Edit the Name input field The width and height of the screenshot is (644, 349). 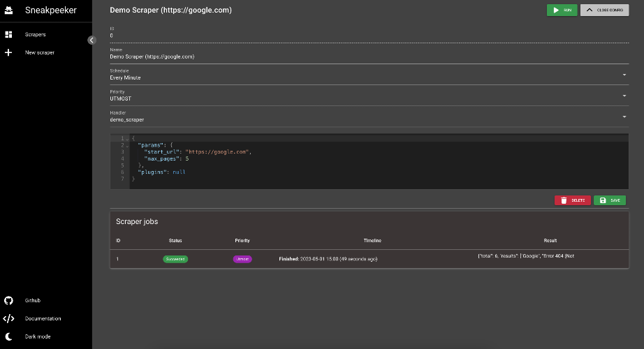(369, 57)
